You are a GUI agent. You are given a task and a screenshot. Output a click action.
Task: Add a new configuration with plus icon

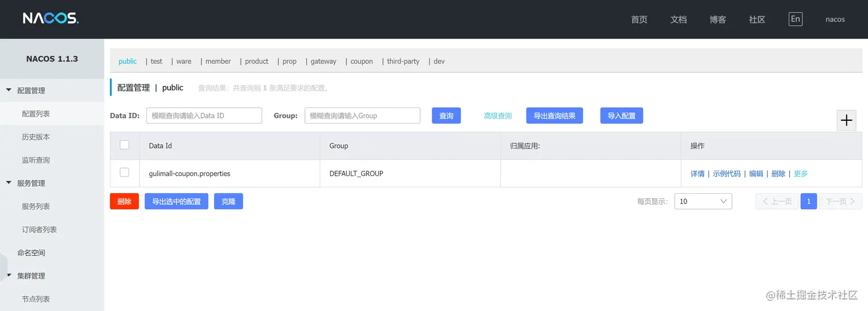(846, 120)
